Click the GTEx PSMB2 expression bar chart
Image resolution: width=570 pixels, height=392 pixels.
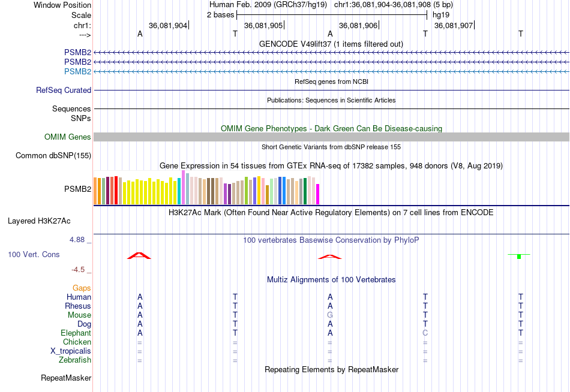[206, 188]
